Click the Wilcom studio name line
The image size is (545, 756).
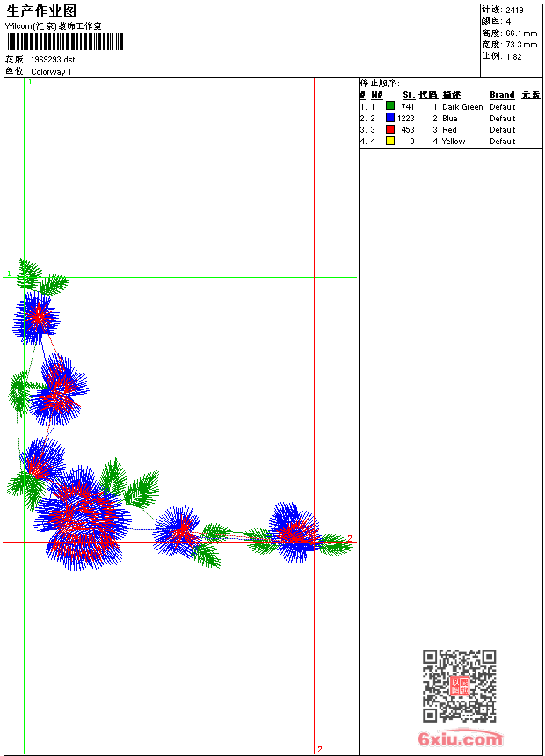coord(53,26)
